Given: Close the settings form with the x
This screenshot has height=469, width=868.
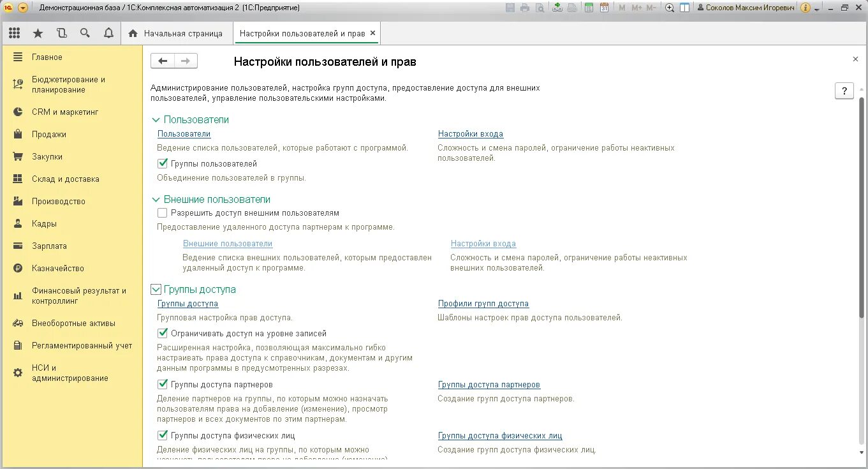Looking at the screenshot, I should tap(855, 59).
